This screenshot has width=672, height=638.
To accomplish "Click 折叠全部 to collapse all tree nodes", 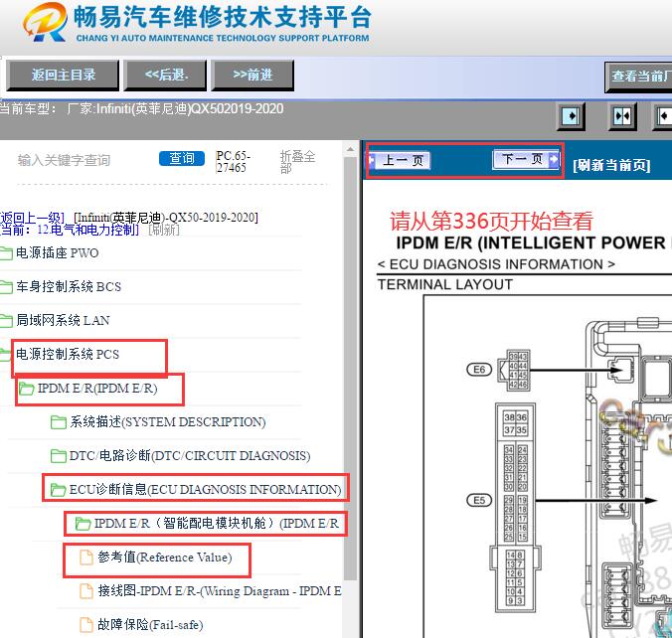I will [297, 162].
